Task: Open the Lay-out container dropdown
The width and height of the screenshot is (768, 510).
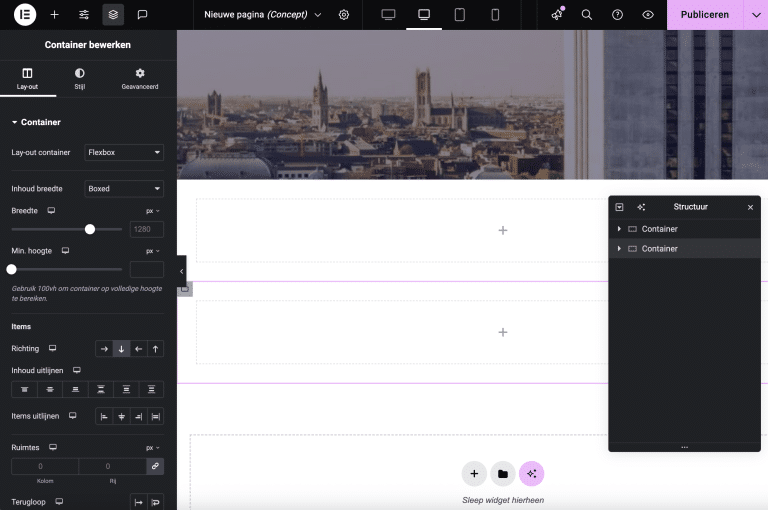Action: click(124, 153)
